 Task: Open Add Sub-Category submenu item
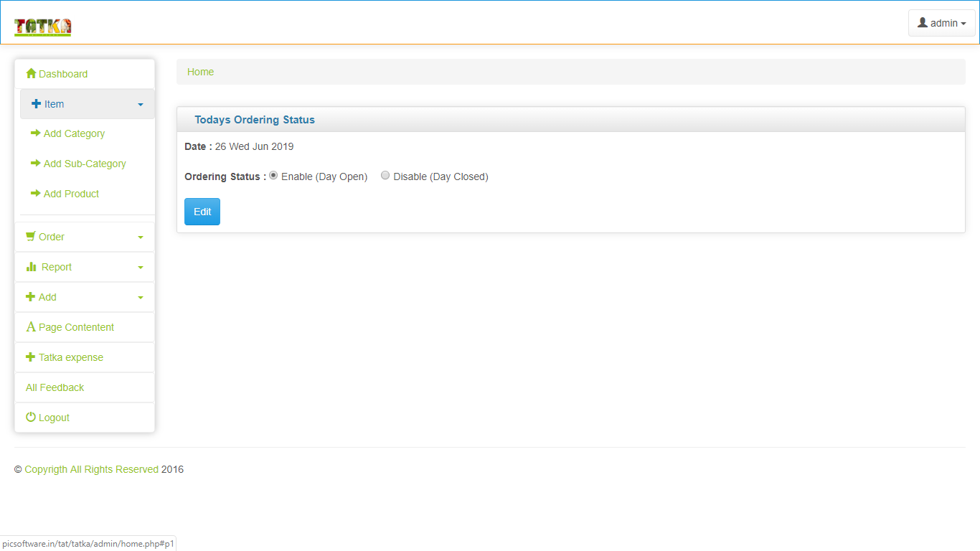pos(85,164)
